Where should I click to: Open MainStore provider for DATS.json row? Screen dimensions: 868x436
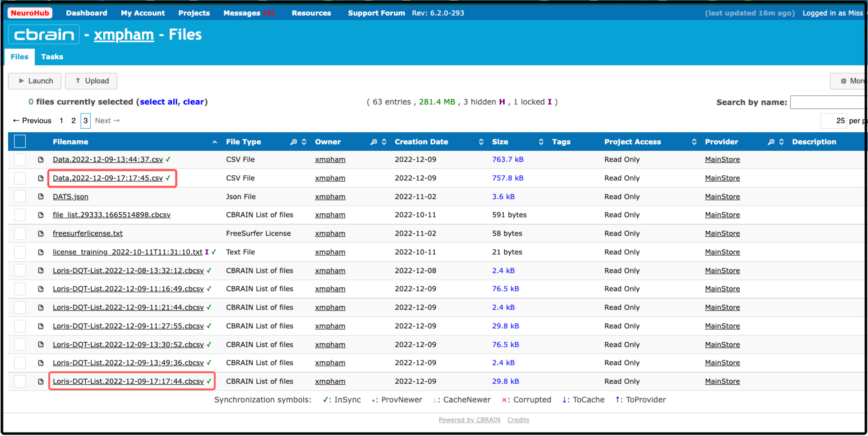[x=722, y=197]
